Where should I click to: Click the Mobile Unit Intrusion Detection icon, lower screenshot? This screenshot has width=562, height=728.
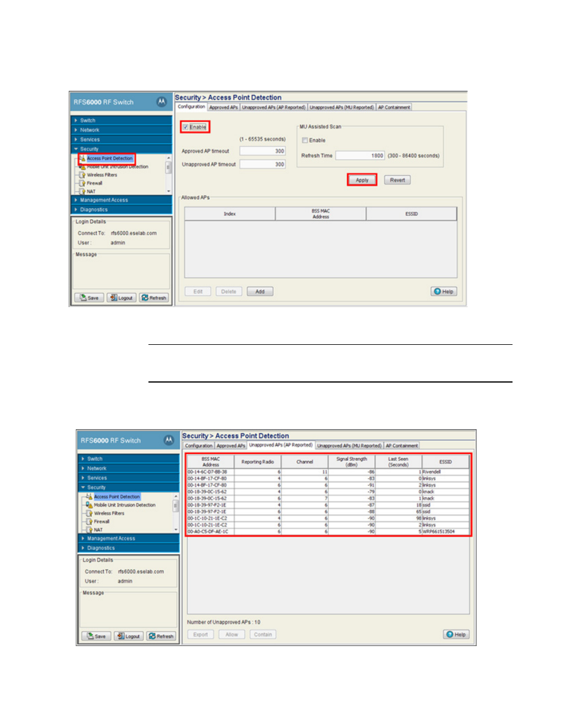[90, 505]
